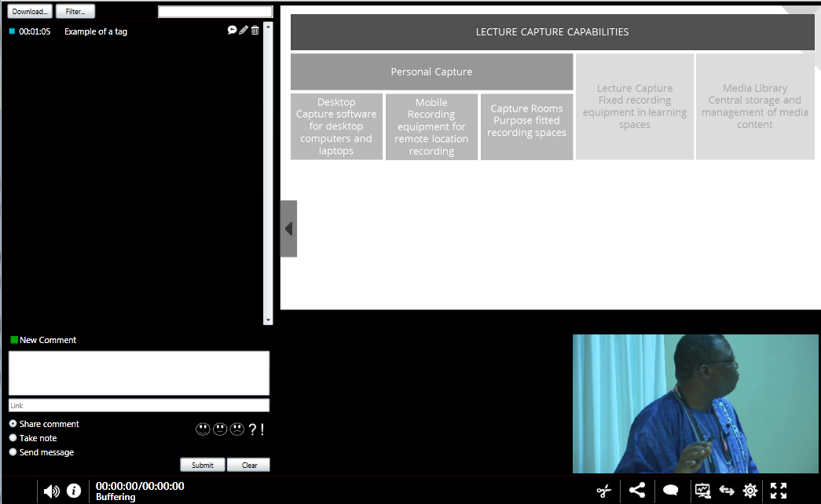Click the 'Mobile Recording' slide box
This screenshot has width=821, height=504.
tap(431, 126)
